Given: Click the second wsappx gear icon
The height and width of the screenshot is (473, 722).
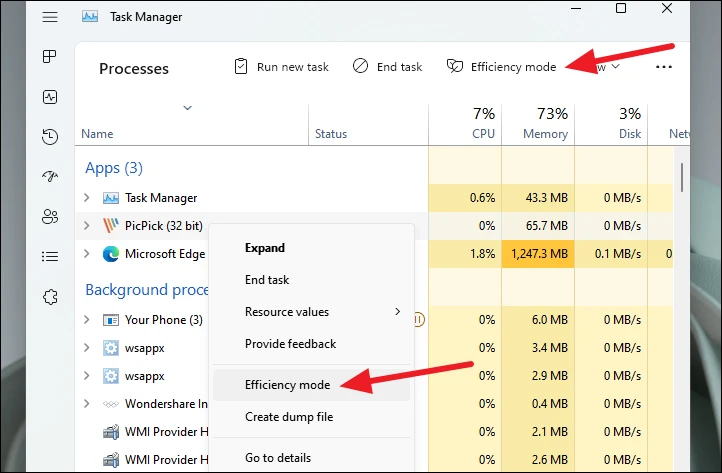Looking at the screenshot, I should tap(111, 376).
